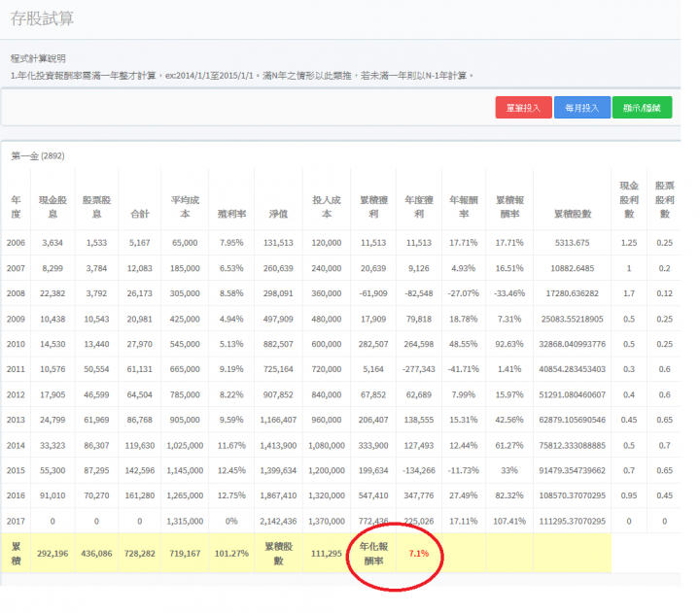
Task: Toggle the green 顯示/隱藏 button
Action: [642, 108]
